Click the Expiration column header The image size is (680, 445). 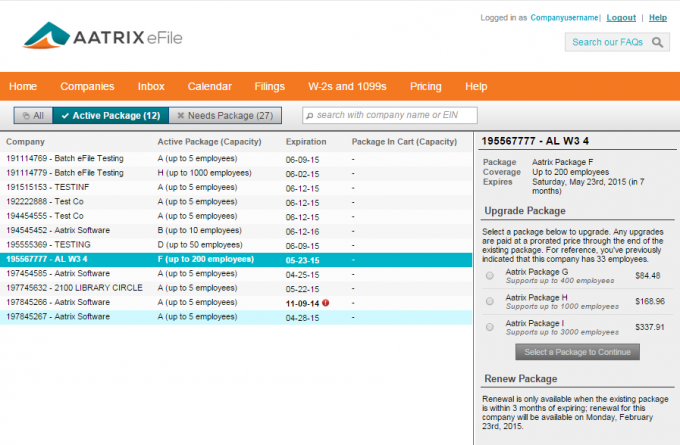(x=306, y=142)
